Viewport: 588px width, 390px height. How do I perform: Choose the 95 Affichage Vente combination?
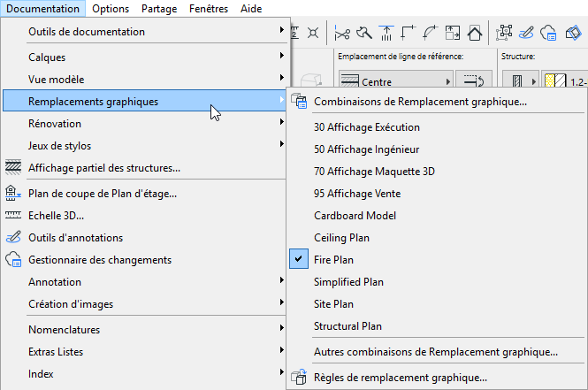coord(437,194)
